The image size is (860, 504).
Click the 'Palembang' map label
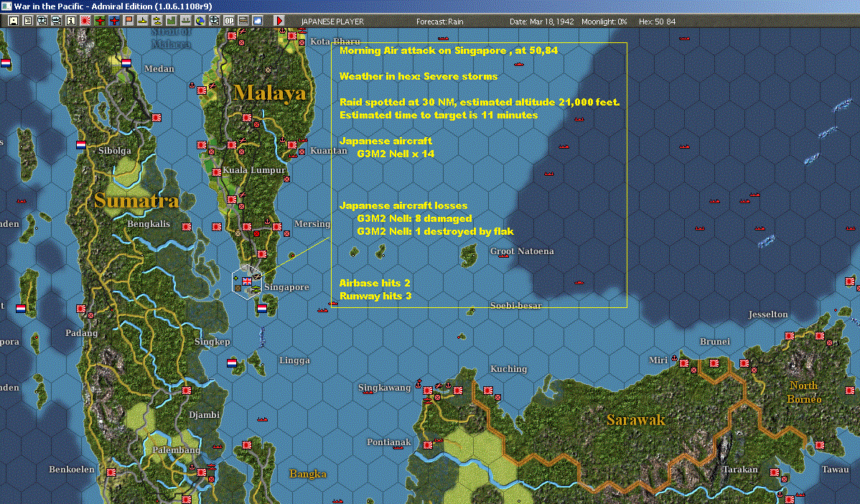[x=176, y=449]
